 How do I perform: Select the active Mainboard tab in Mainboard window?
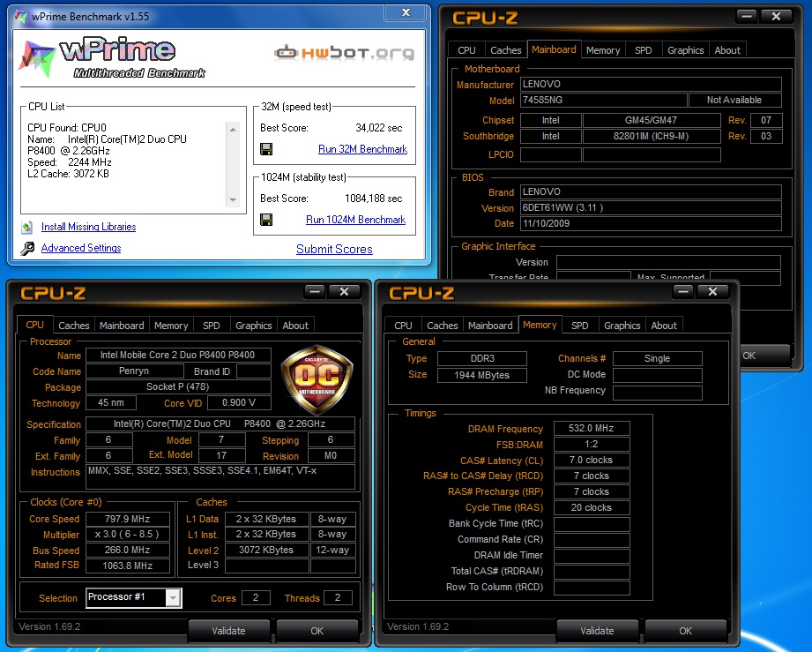click(x=554, y=49)
